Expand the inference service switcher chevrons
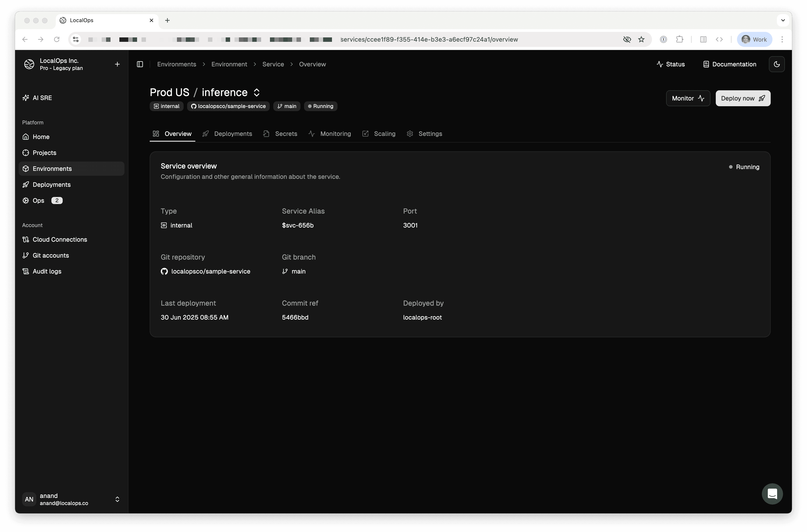807x532 pixels. coord(257,92)
